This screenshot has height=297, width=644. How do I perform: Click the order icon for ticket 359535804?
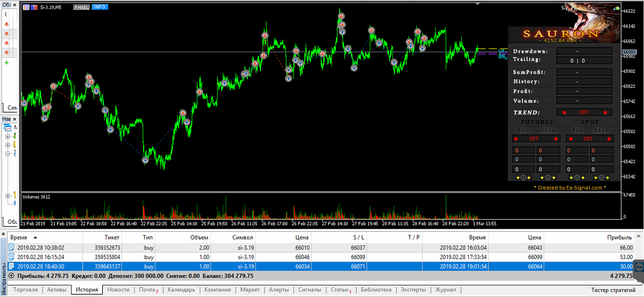(x=12, y=257)
